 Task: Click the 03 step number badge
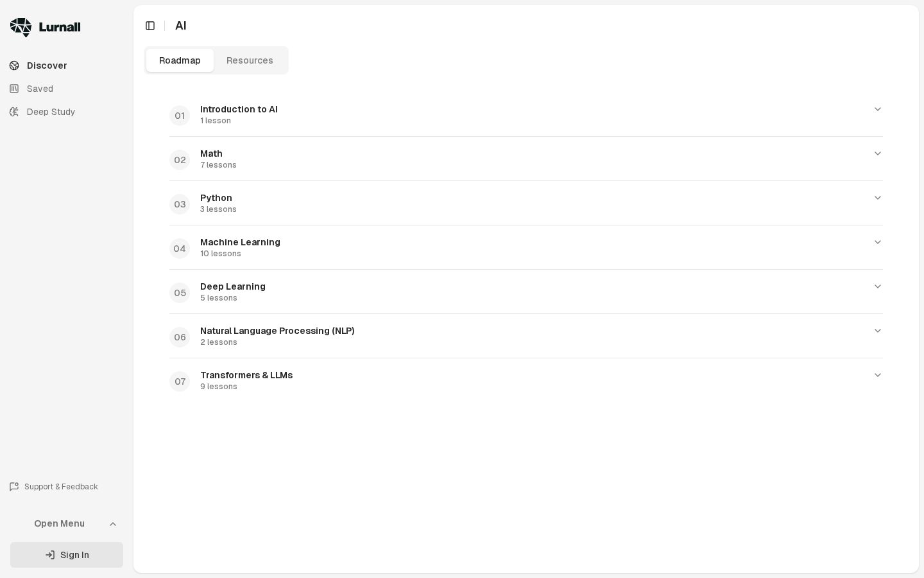click(180, 204)
